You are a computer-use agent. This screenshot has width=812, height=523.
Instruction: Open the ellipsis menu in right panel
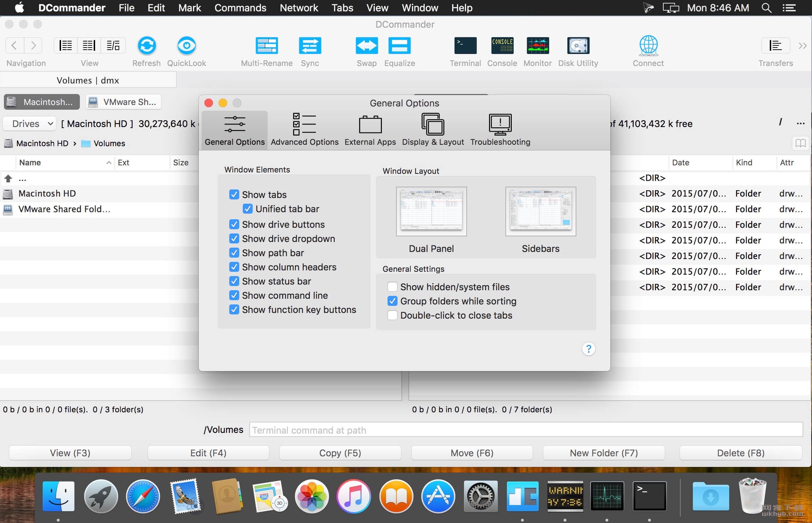800,123
